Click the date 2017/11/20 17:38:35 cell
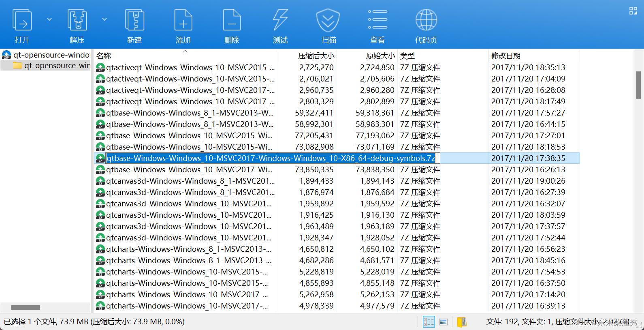 [x=528, y=158]
